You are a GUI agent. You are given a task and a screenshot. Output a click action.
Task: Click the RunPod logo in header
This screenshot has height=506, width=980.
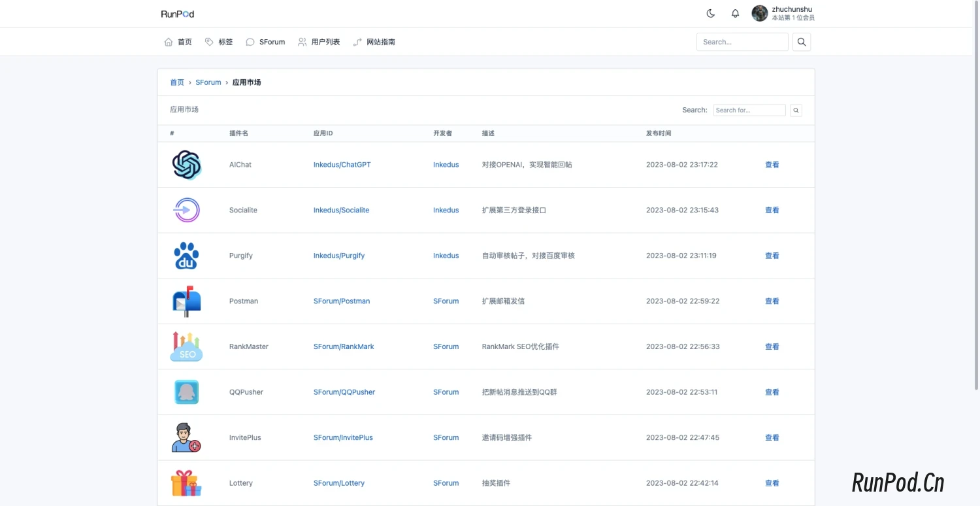tap(178, 14)
